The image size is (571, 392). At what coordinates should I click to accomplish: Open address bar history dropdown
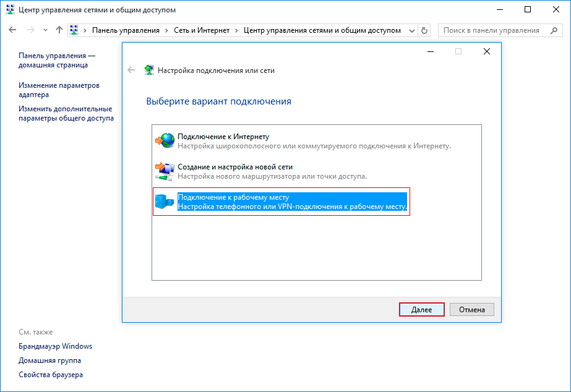point(412,30)
